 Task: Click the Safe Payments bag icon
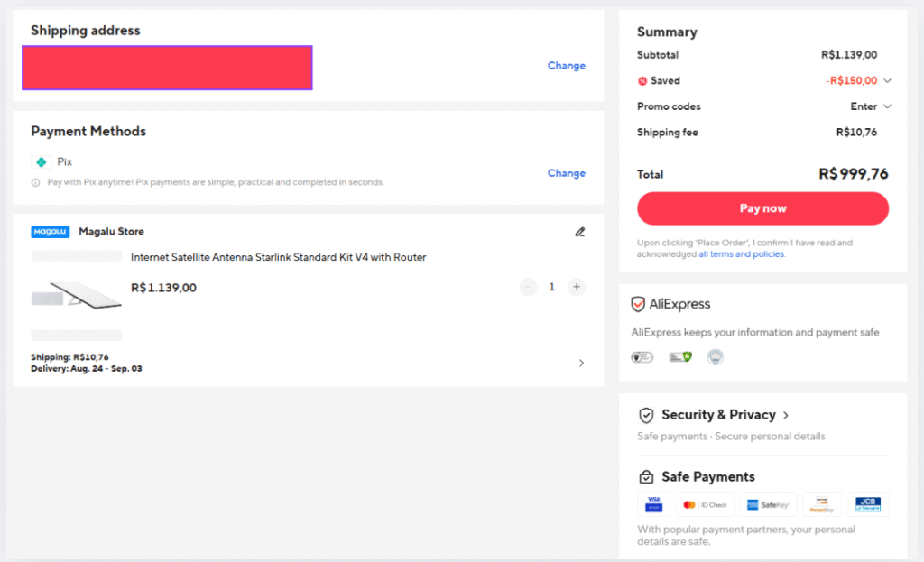click(646, 477)
